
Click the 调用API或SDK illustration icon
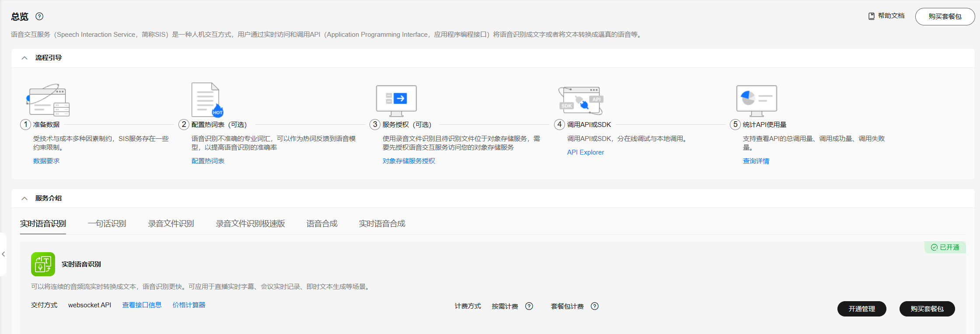pyautogui.click(x=581, y=100)
